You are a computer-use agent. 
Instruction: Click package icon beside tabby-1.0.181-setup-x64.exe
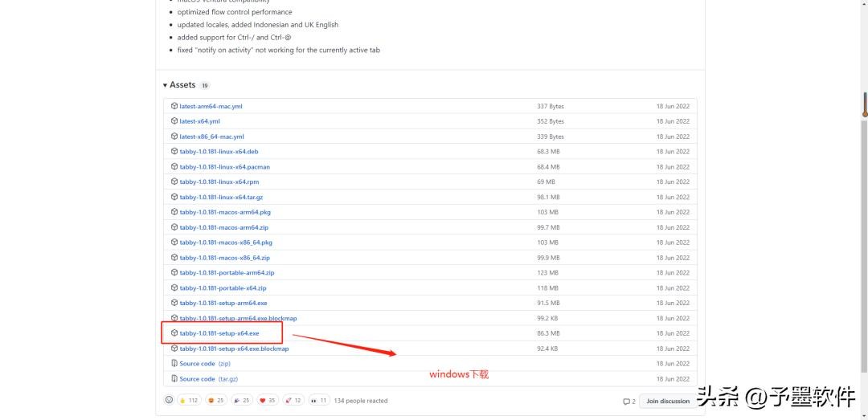[x=174, y=333]
